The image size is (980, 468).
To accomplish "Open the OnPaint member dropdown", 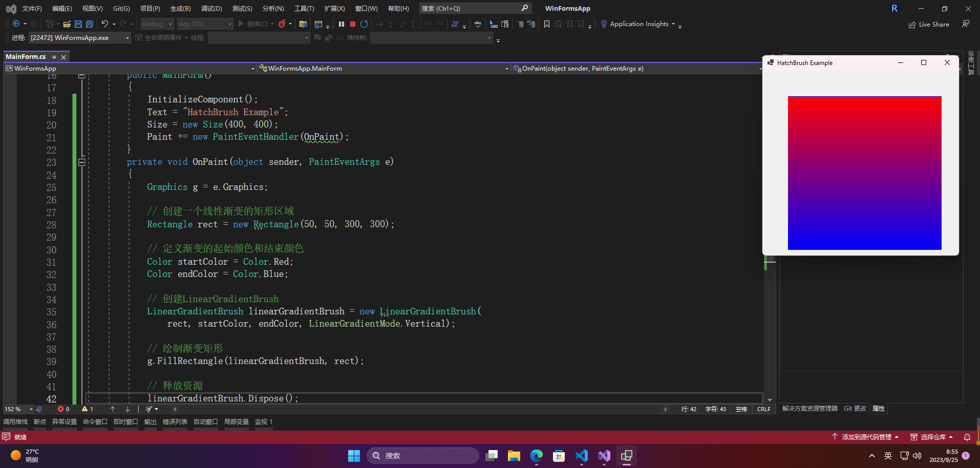I will [637, 69].
